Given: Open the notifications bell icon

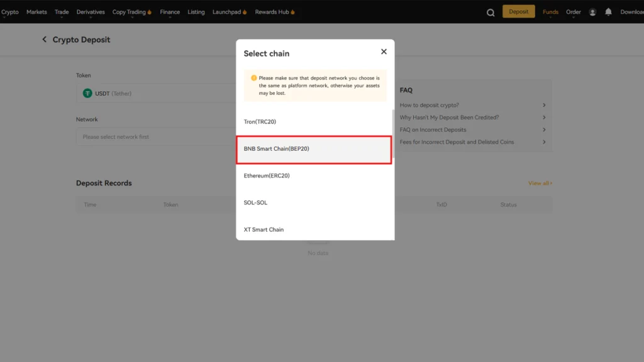Looking at the screenshot, I should 608,12.
